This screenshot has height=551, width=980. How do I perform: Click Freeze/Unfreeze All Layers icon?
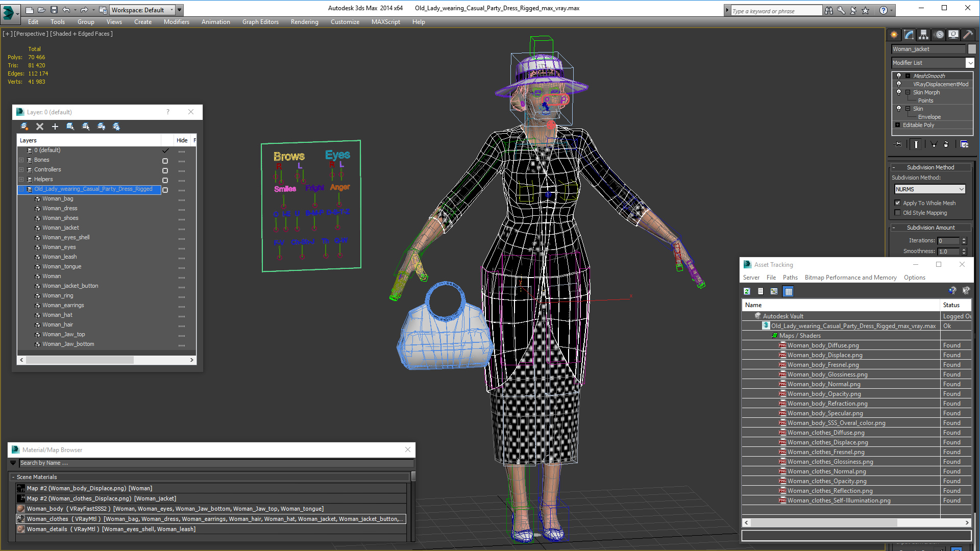pyautogui.click(x=116, y=126)
